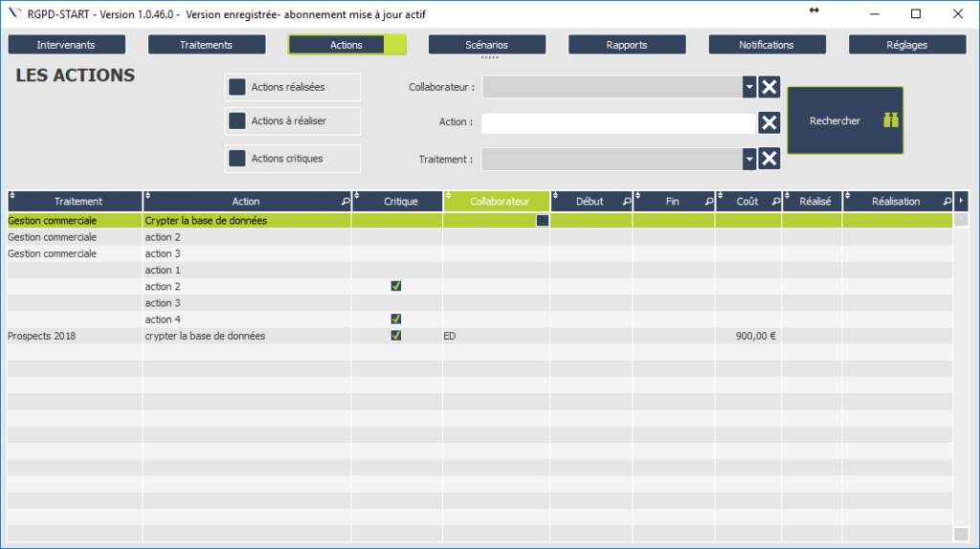Uncheck Critique box in unassigned action 2 row
The height and width of the screenshot is (549, 980).
point(395,286)
